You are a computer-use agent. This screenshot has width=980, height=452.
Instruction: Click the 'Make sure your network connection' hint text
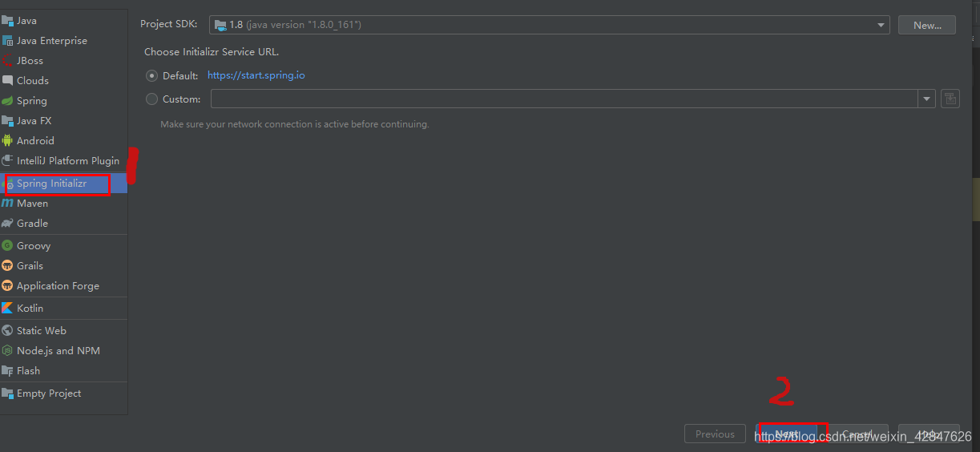(295, 124)
